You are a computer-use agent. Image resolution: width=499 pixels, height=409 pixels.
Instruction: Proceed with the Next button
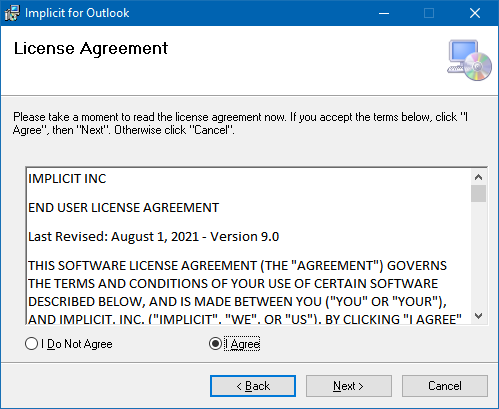click(349, 386)
